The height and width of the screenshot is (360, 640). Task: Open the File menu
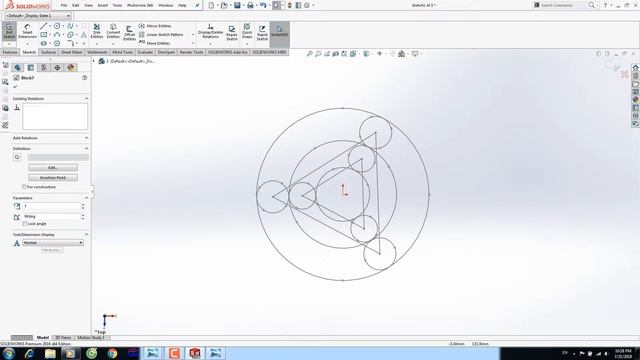coord(64,5)
